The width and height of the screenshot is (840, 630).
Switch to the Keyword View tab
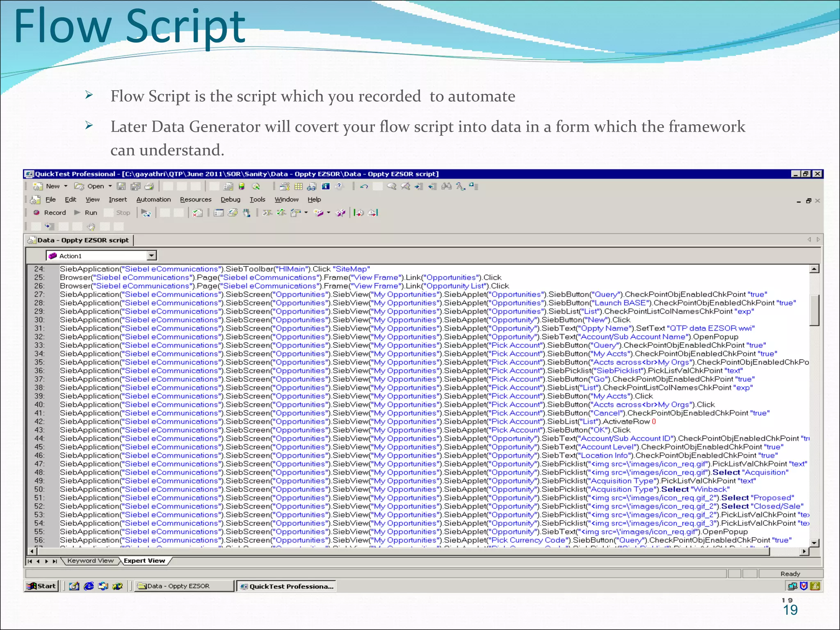(90, 561)
